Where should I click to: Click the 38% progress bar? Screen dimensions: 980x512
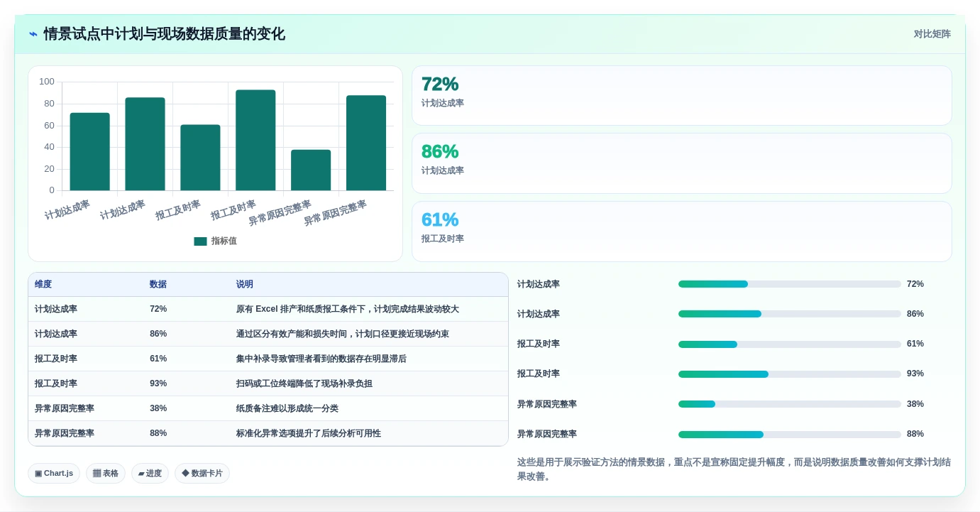click(790, 404)
